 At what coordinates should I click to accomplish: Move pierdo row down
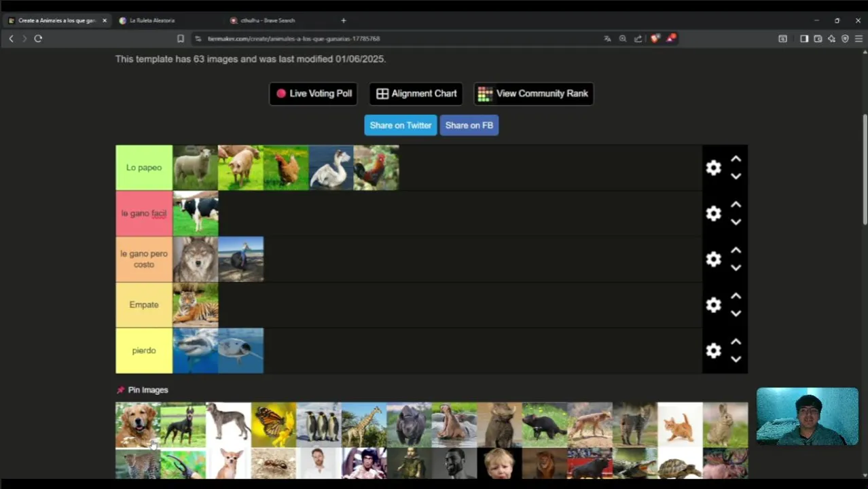point(736,359)
